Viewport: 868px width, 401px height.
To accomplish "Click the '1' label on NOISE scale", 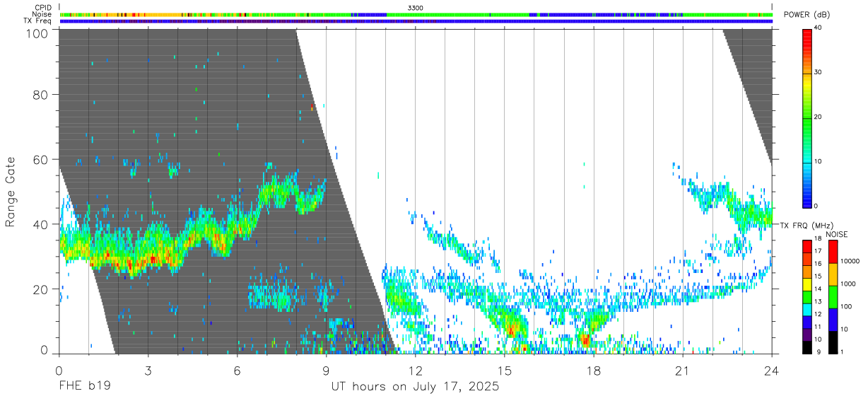I will pyautogui.click(x=843, y=351).
